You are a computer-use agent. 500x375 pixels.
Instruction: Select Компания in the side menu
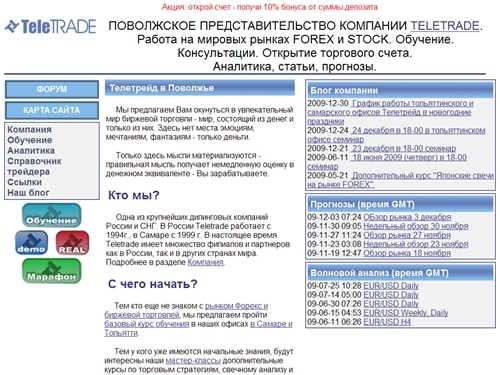[x=29, y=129]
